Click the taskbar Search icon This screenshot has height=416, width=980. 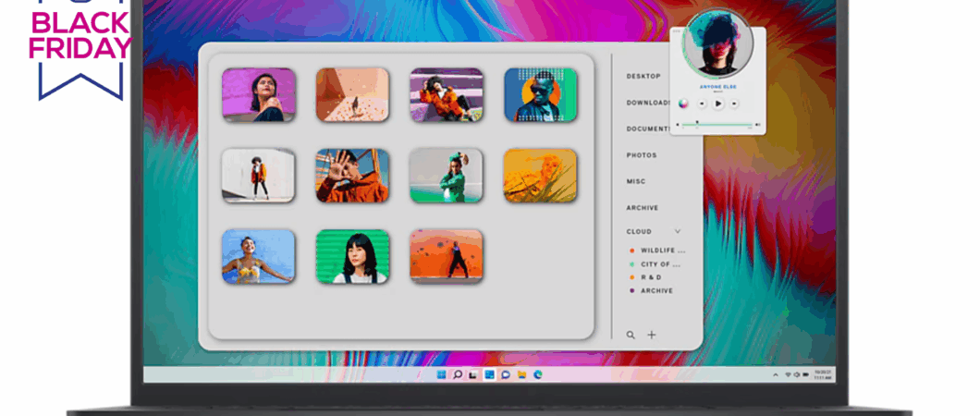coord(458,374)
